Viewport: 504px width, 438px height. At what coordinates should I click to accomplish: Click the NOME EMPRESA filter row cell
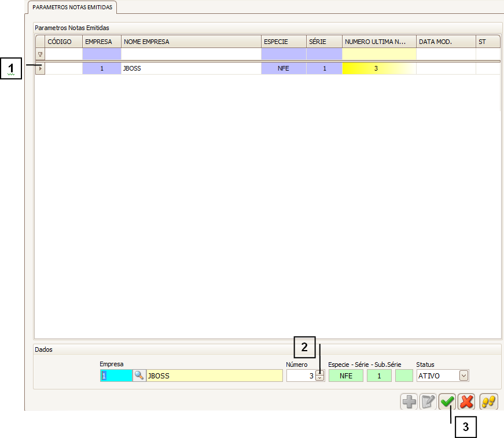click(191, 54)
